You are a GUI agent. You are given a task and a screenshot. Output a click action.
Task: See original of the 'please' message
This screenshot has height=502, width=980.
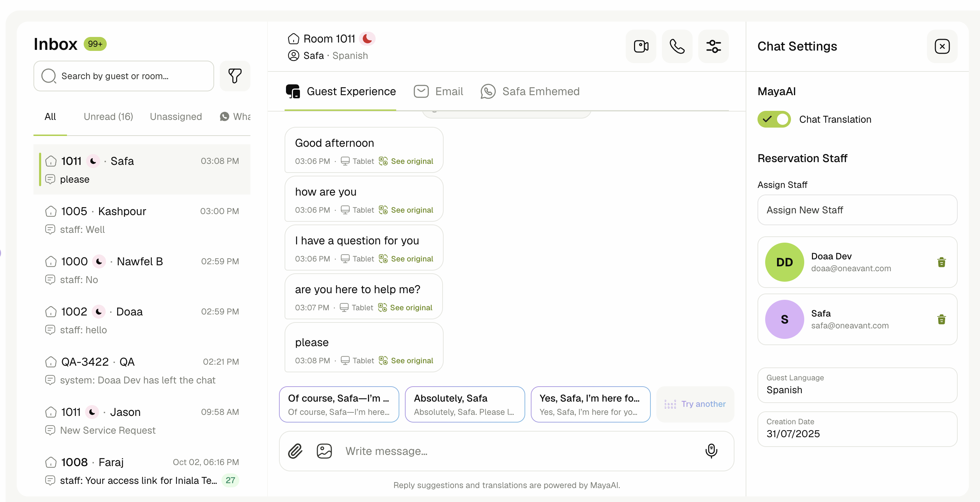[406, 361]
